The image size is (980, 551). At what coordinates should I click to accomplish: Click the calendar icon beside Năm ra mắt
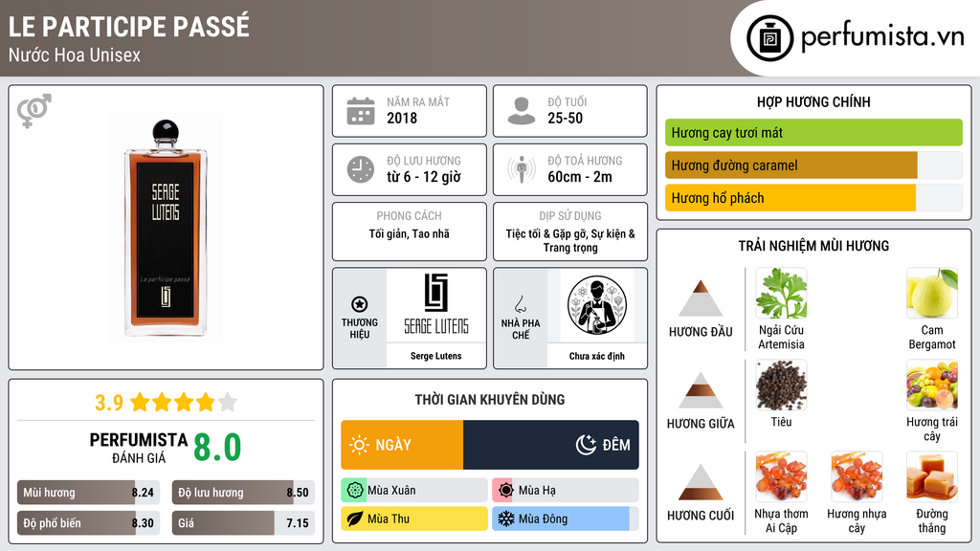361,111
